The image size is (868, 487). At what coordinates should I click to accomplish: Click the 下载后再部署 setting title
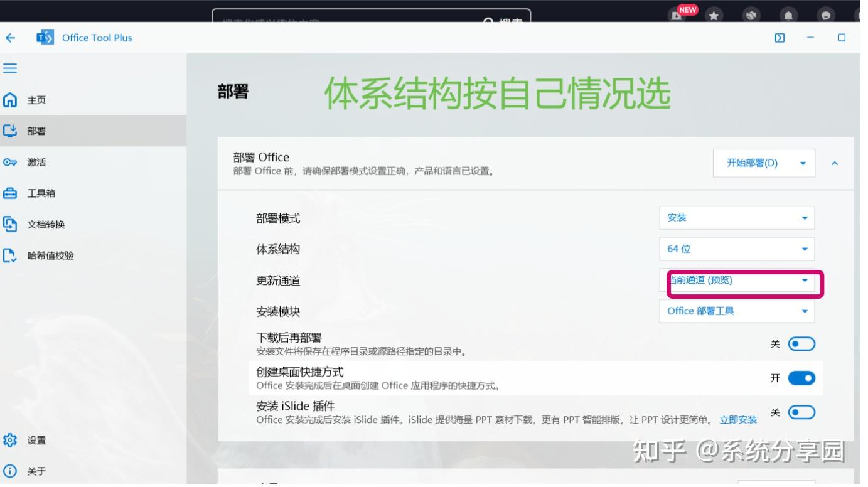pos(289,338)
